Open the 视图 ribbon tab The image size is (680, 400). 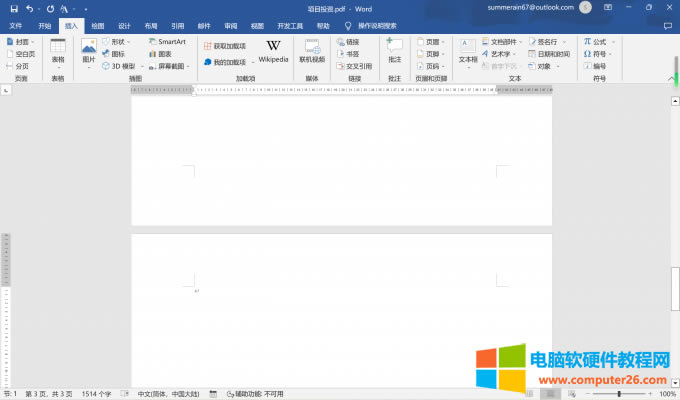(x=258, y=25)
